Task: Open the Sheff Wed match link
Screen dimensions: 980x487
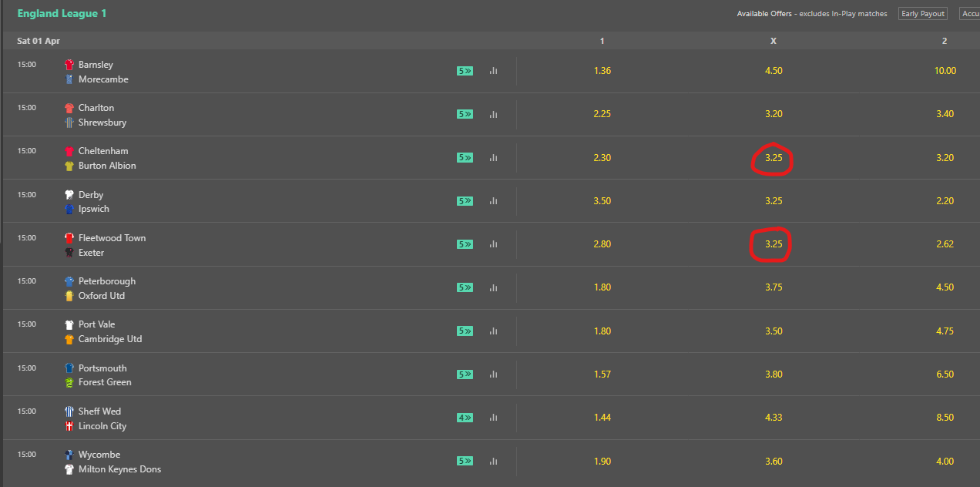Action: coord(99,411)
